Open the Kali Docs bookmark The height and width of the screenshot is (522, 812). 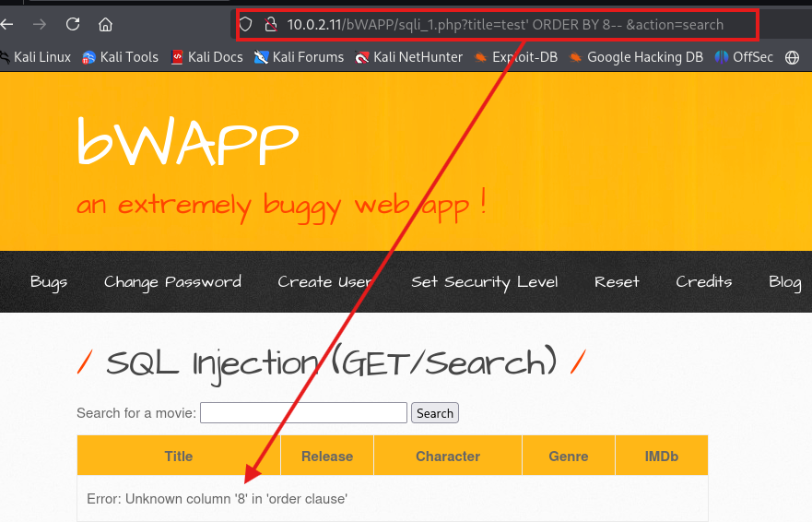(206, 57)
